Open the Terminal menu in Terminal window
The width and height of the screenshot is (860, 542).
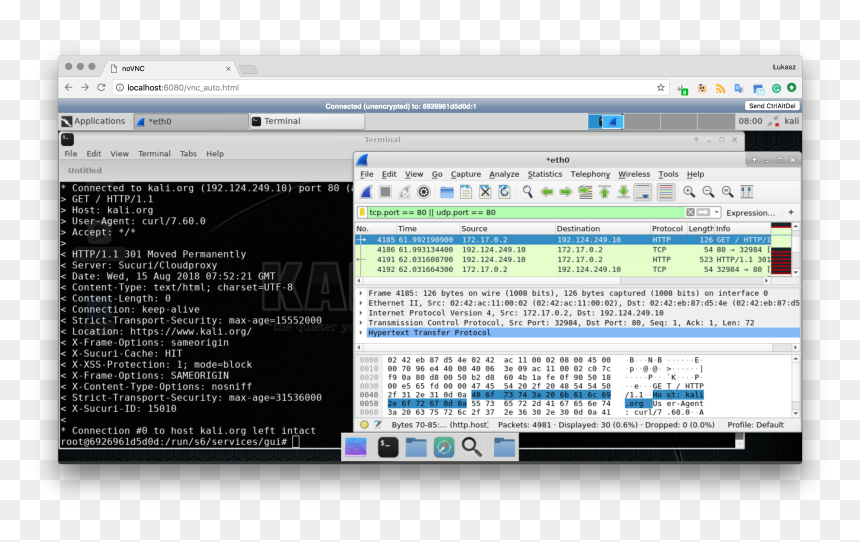pos(154,154)
